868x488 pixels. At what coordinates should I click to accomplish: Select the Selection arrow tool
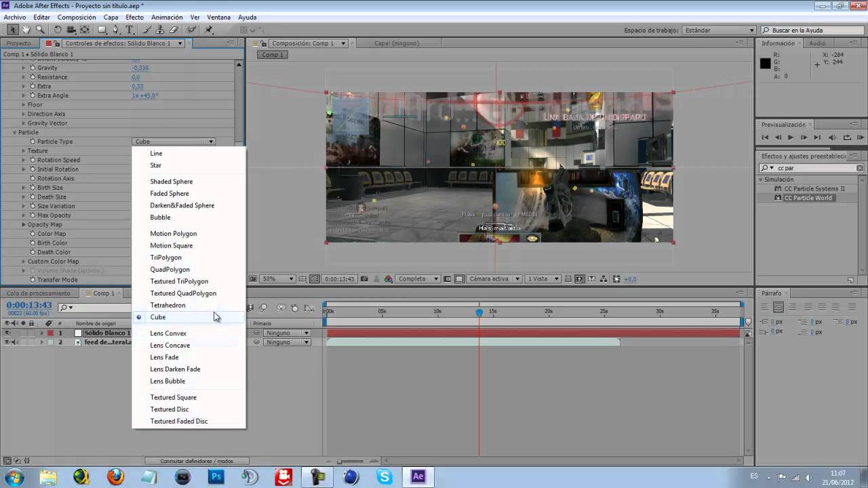point(12,30)
